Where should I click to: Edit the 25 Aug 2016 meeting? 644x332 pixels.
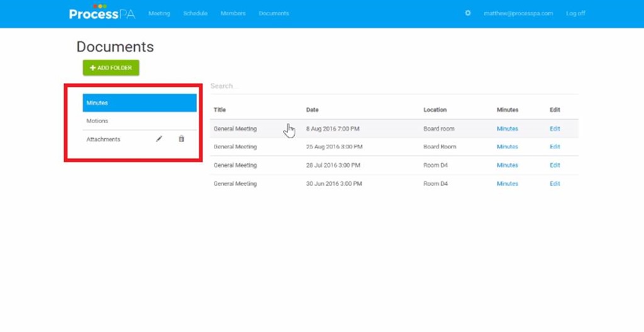coord(555,147)
